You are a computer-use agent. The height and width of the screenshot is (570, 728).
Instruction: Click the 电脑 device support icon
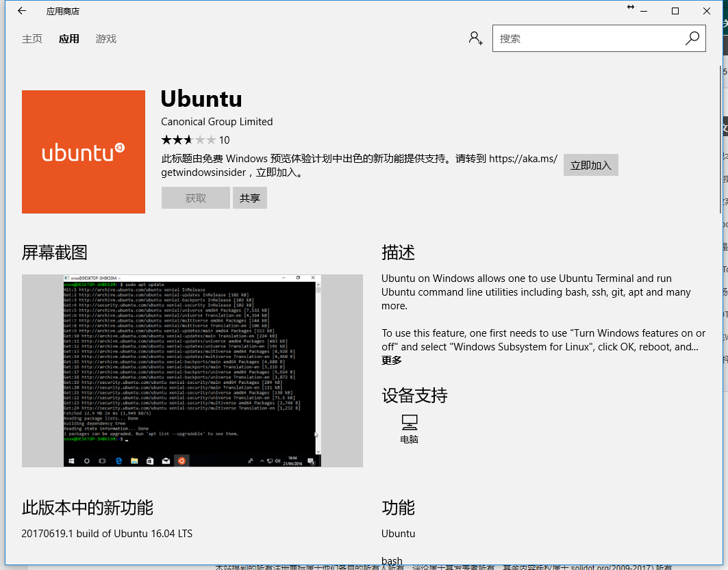(x=409, y=422)
